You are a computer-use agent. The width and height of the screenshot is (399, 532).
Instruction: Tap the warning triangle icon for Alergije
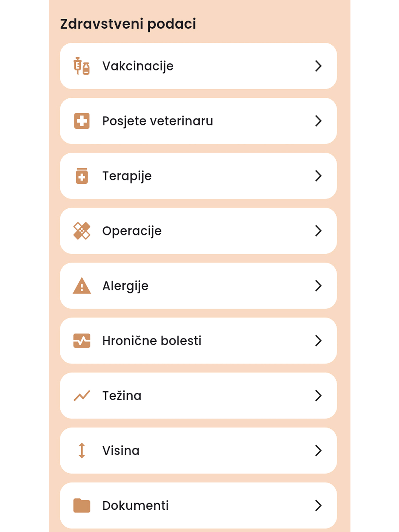tap(82, 286)
